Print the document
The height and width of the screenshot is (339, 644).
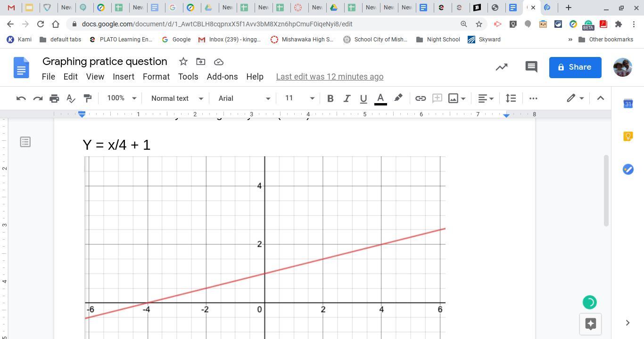click(54, 98)
